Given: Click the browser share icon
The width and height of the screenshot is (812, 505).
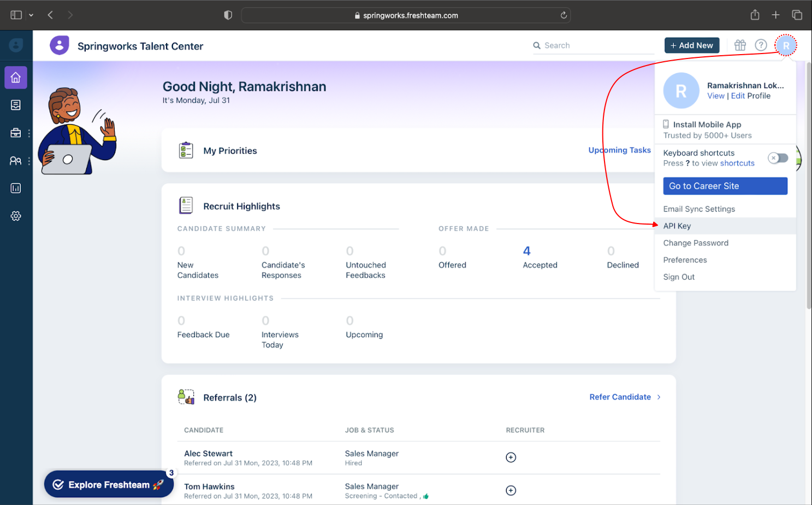Looking at the screenshot, I should pyautogui.click(x=755, y=15).
